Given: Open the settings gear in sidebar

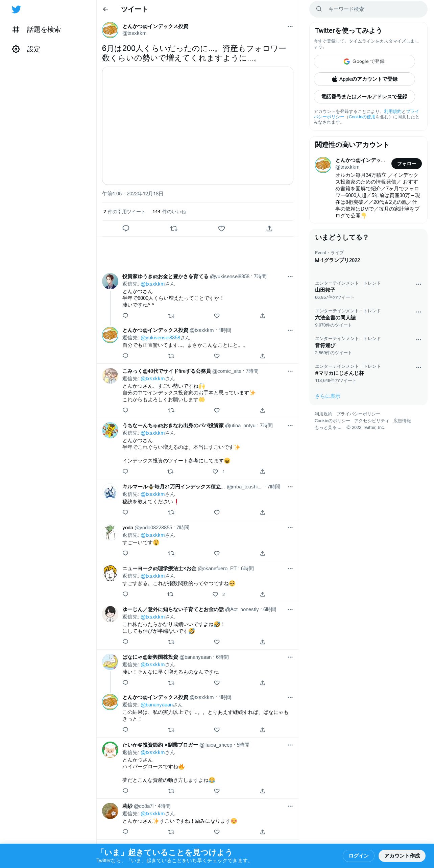Looking at the screenshot, I should [16, 49].
